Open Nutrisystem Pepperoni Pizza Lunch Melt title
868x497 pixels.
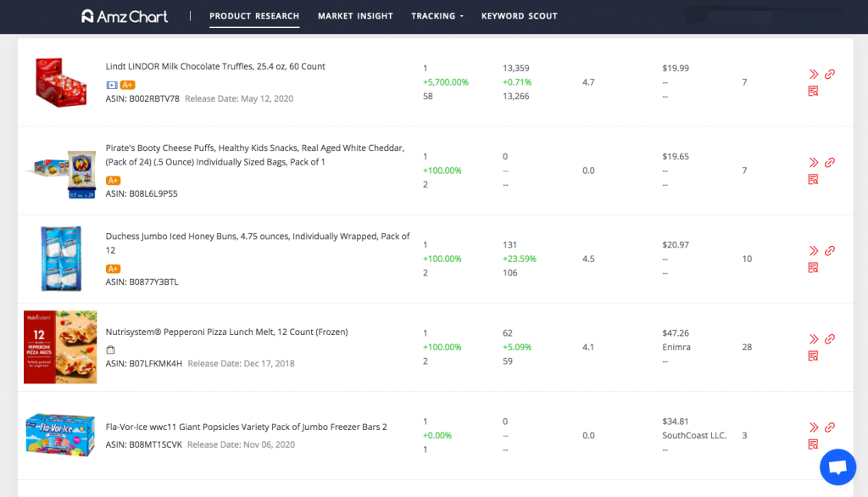(x=227, y=332)
